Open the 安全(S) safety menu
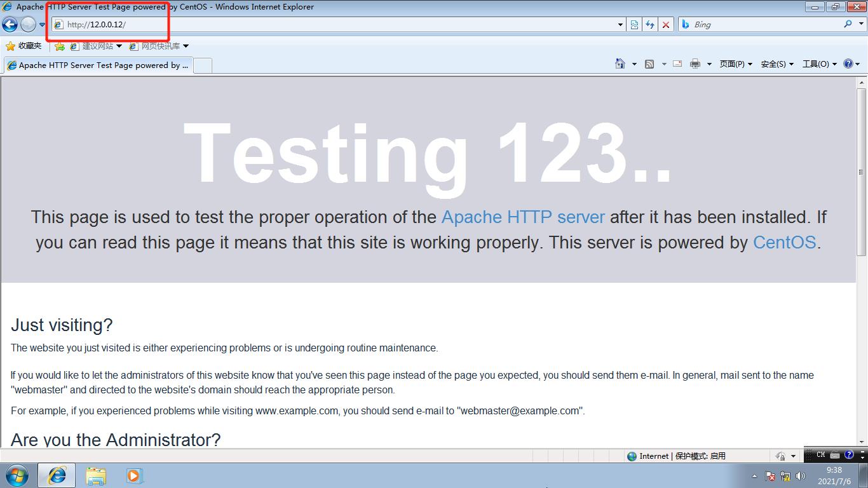The height and width of the screenshot is (488, 868). click(x=777, y=64)
